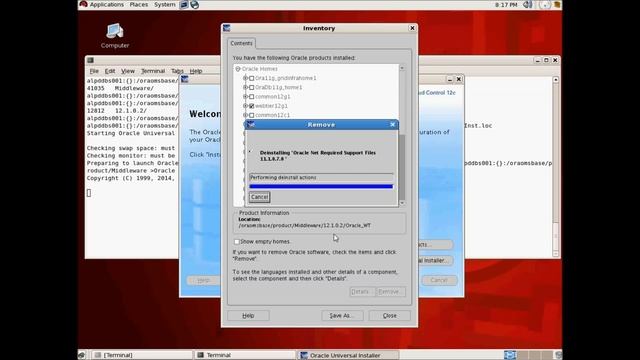Open the Terminal window View menu
The height and width of the screenshot is (360, 640).
(127, 71)
